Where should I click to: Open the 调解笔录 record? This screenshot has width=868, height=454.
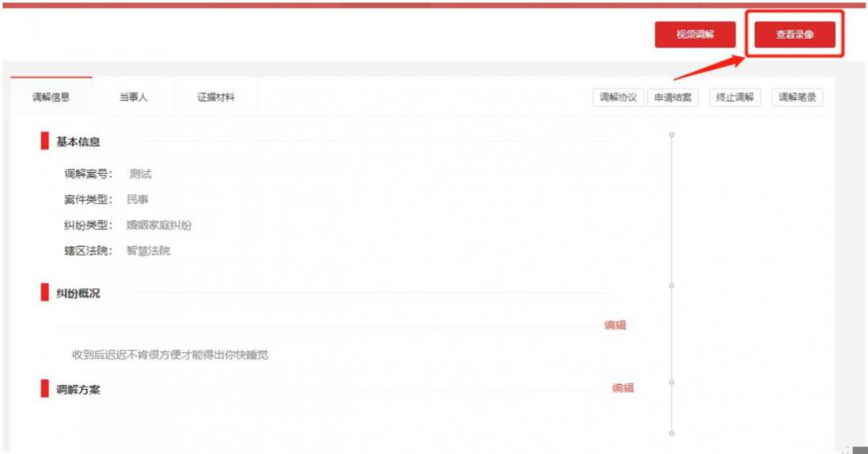797,97
